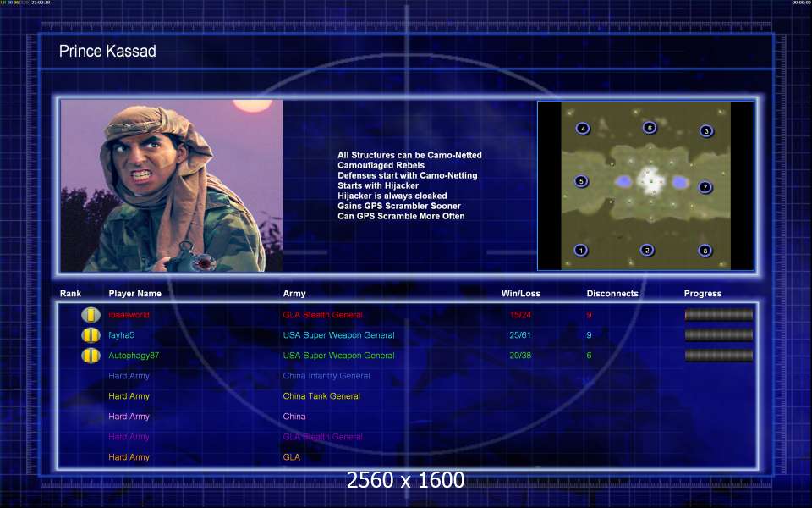Click fayha5's disconnect count of 9
Screen dimensions: 812x508
point(589,335)
